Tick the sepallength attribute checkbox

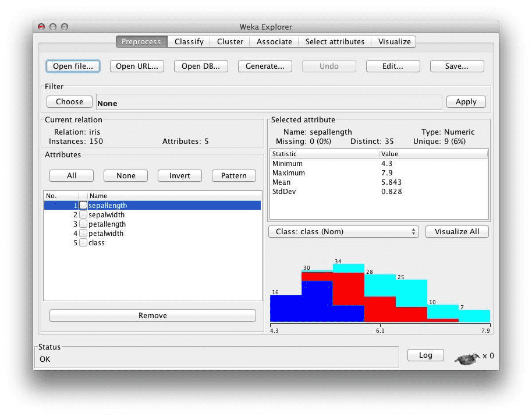[x=83, y=206]
